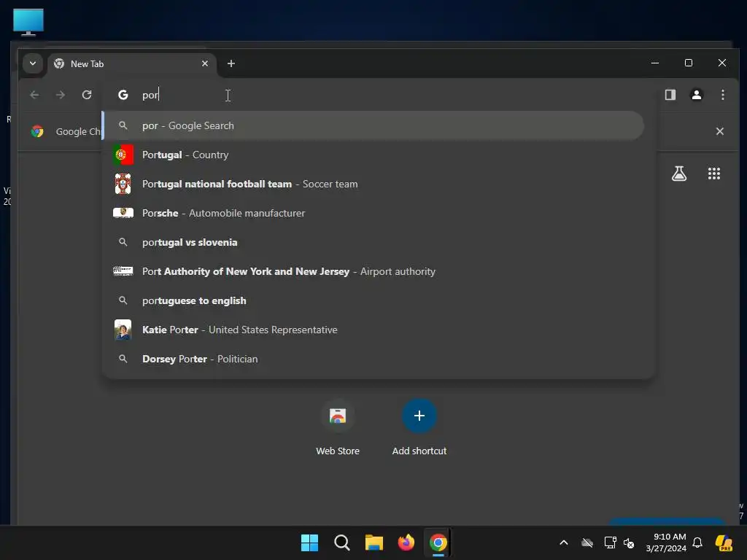
Task: Select the Katie Porter suggestion
Action: point(374,330)
